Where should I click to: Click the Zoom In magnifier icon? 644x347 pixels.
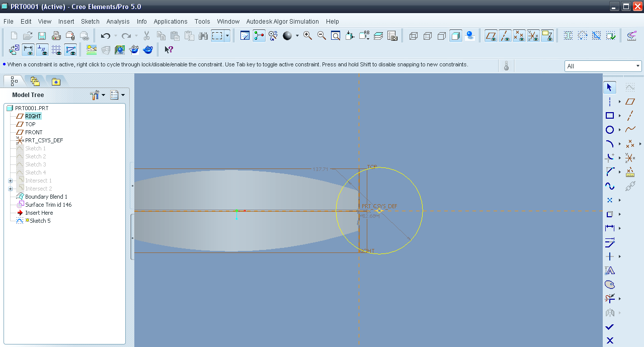[x=307, y=36]
